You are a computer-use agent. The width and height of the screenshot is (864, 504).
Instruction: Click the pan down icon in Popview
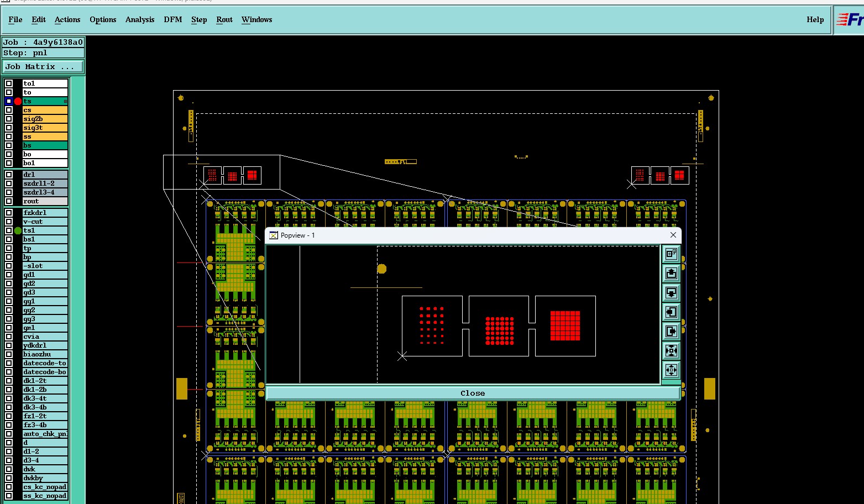[x=671, y=292]
